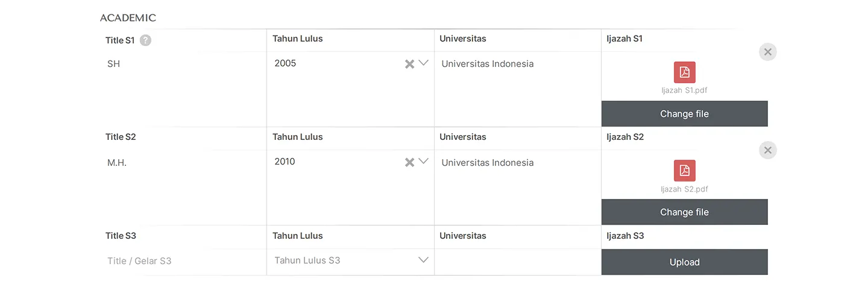868x284 pixels.
Task: Click the empty S3 Universitas field
Action: (517, 262)
